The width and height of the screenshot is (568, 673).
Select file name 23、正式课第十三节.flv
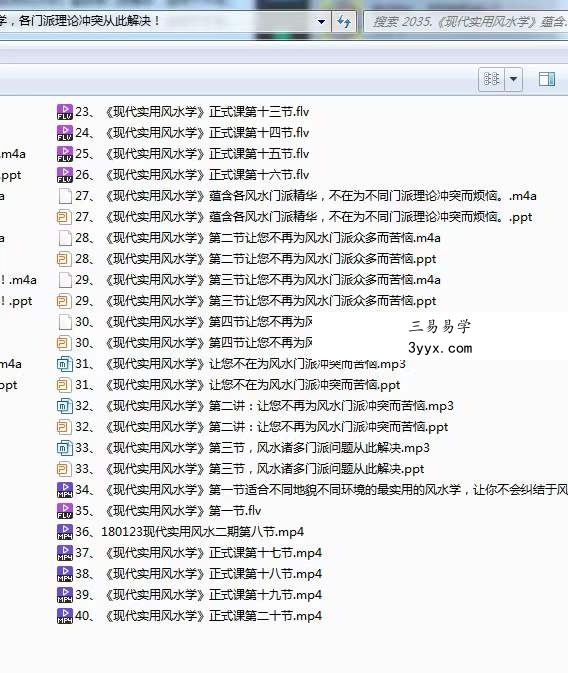tap(192, 112)
